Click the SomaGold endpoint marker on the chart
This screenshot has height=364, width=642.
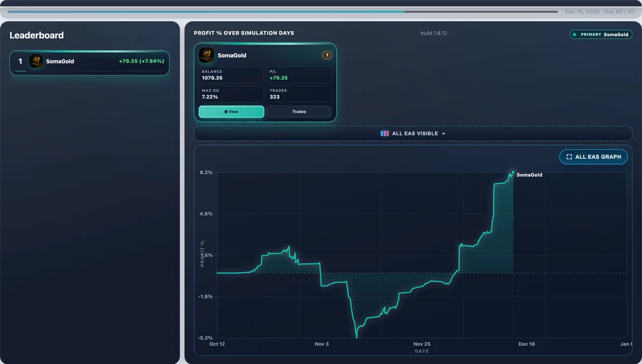point(513,172)
